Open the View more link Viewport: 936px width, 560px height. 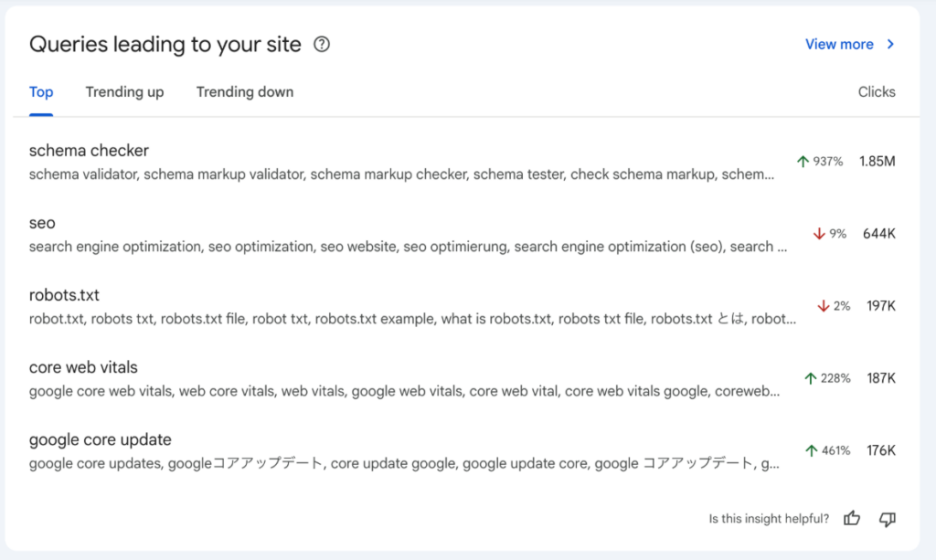coord(839,44)
